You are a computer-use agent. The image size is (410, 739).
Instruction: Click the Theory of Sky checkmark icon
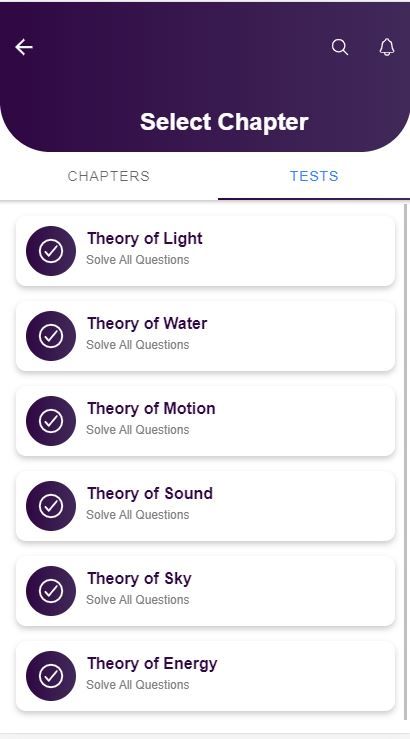51,591
